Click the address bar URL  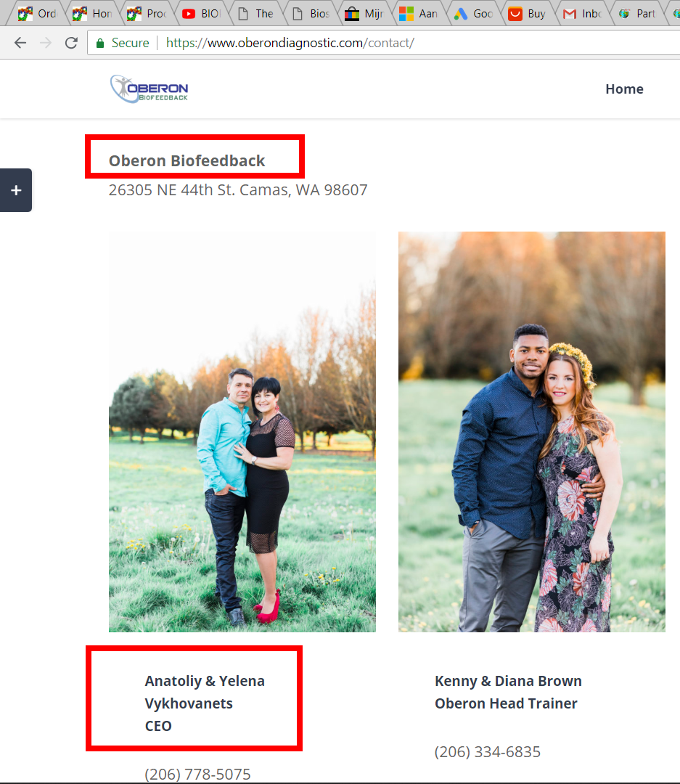(x=290, y=43)
